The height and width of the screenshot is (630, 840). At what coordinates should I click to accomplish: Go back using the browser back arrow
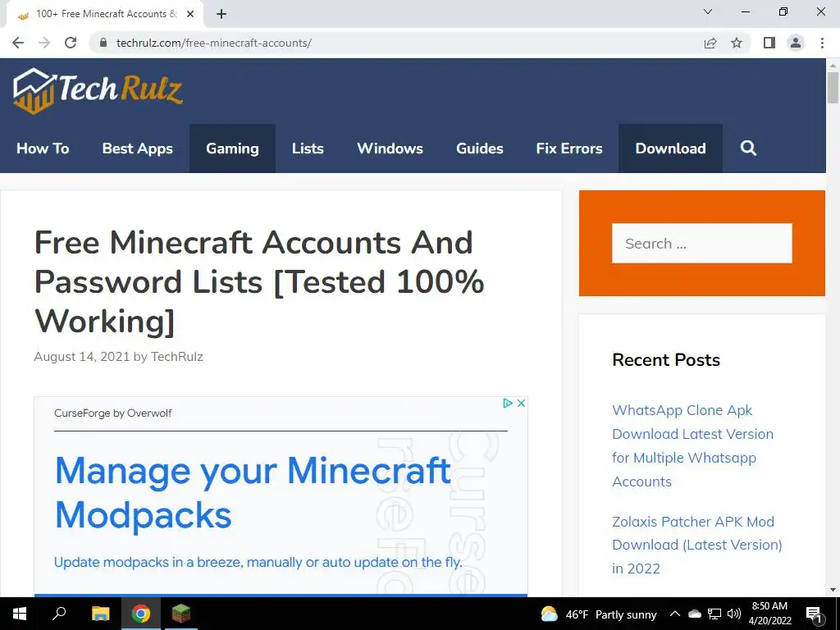pyautogui.click(x=18, y=43)
